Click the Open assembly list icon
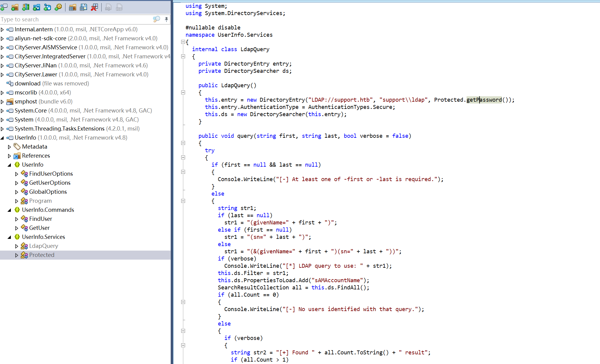Image resolution: width=600 pixels, height=364 pixels. pos(72,7)
